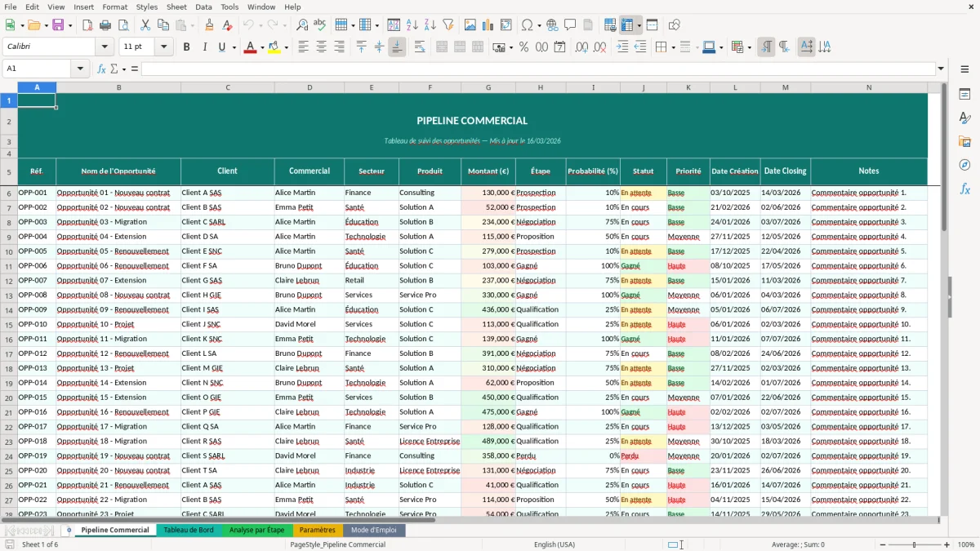
Task: Increase the indent
Action: pos(622,47)
